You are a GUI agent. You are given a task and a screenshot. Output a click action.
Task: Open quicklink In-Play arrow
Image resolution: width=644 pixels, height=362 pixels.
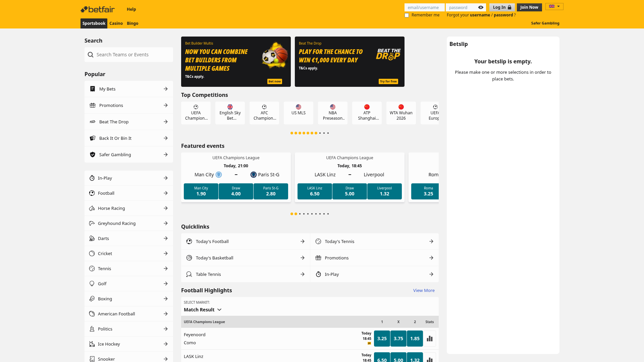click(x=431, y=274)
